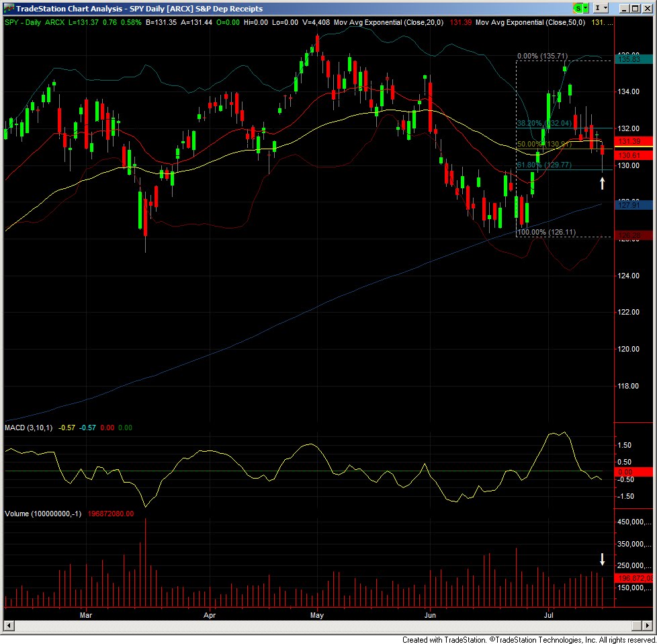Click the blue 127.91 price marker on axis
Image resolution: width=657 pixels, height=644 pixels.
click(633, 205)
